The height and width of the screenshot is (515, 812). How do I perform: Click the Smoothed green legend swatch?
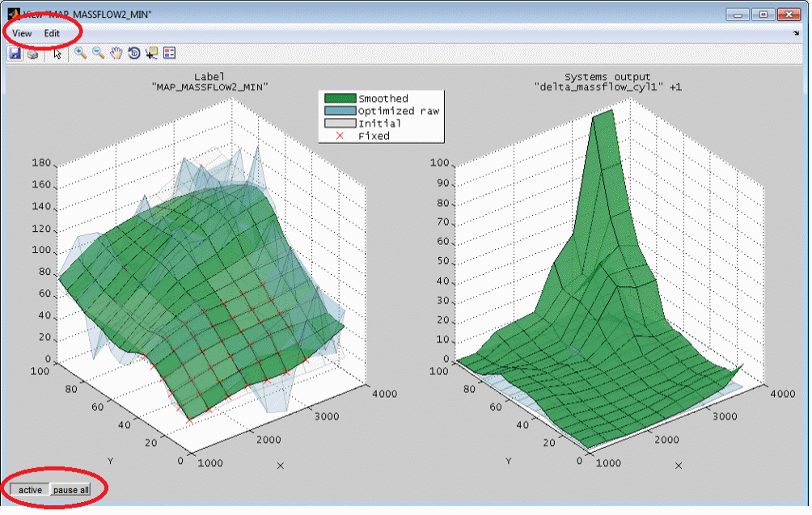[x=340, y=98]
